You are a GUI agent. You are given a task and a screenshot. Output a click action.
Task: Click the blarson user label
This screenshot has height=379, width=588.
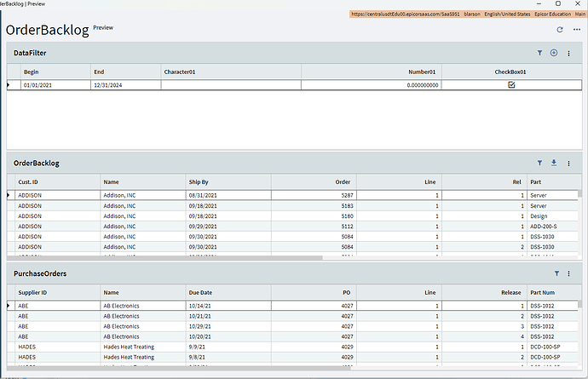(x=472, y=14)
